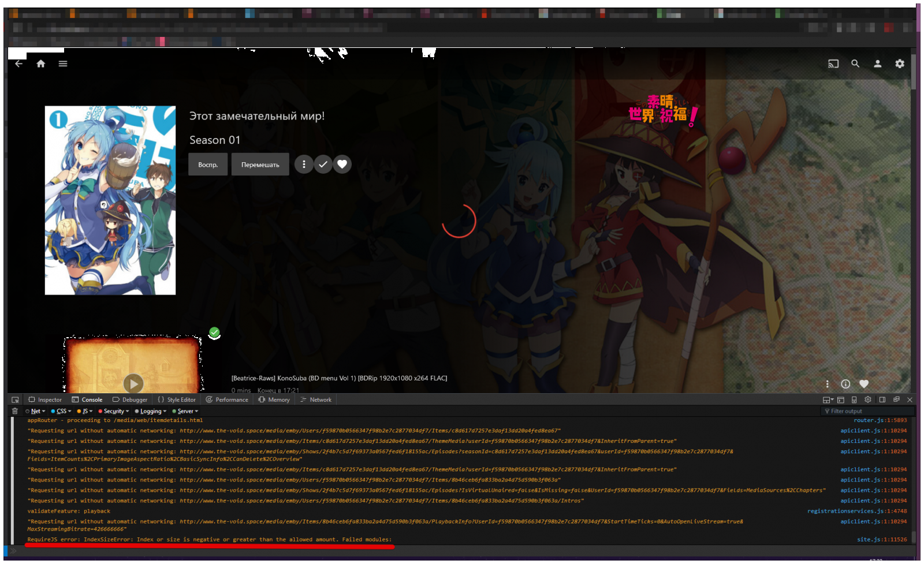The image size is (924, 564).
Task: Click the Home icon in Emby header
Action: [40, 64]
